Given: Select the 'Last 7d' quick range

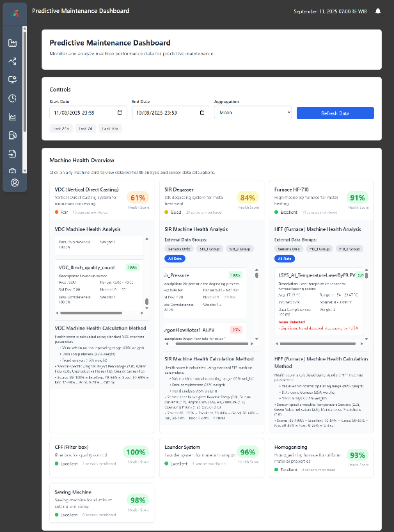Looking at the screenshot, I should [x=85, y=128].
